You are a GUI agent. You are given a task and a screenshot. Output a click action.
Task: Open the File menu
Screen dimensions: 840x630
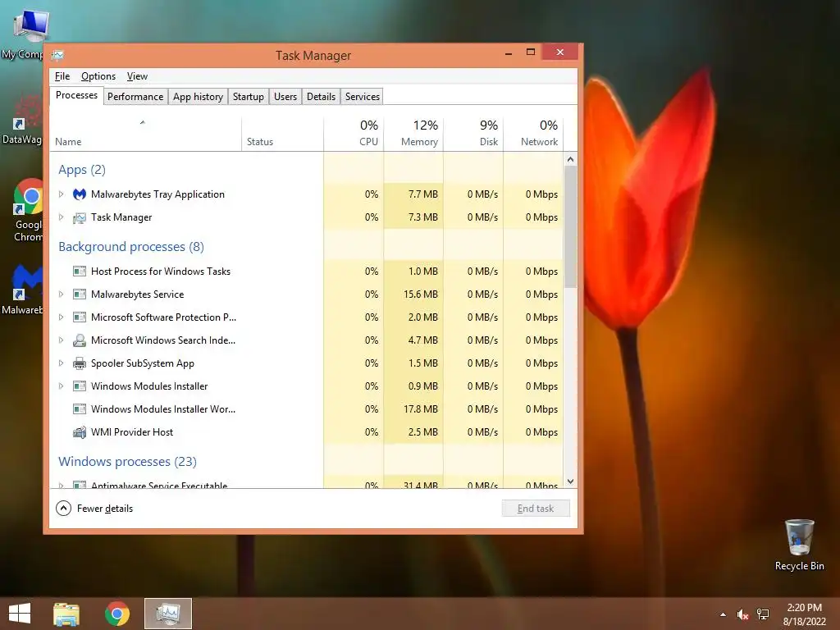tap(62, 76)
